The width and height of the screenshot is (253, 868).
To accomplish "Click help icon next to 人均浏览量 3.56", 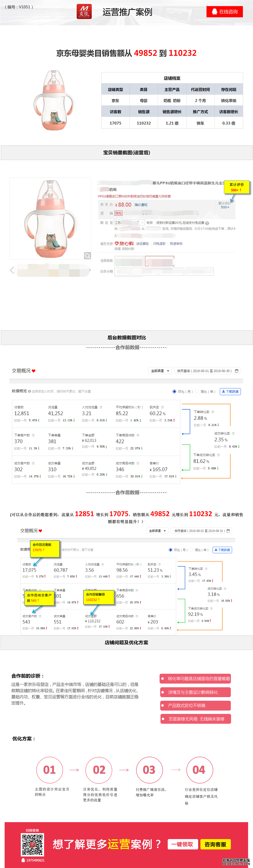I will 102,564.
